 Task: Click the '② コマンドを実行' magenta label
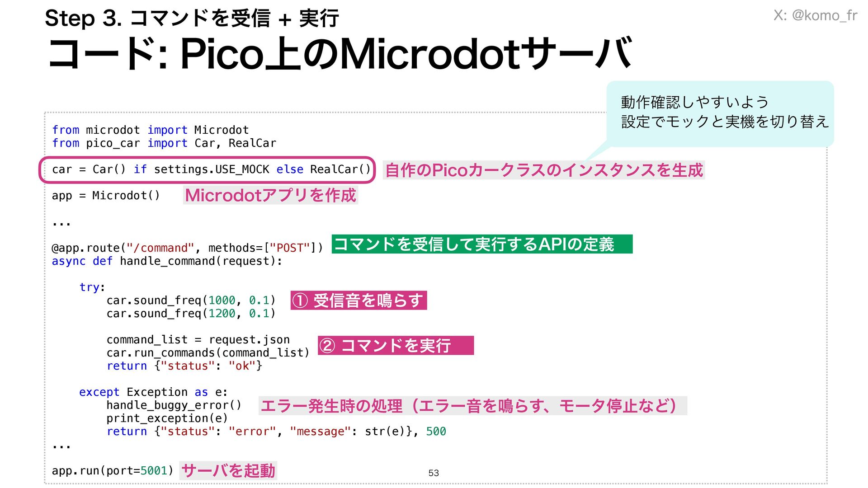pos(395,346)
